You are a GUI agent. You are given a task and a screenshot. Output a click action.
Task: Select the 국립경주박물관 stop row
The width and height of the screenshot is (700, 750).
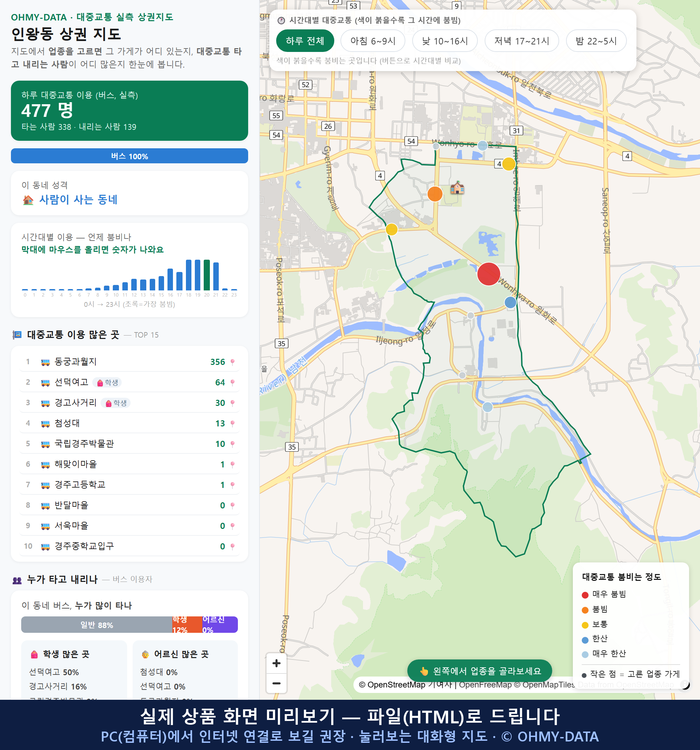(x=130, y=444)
